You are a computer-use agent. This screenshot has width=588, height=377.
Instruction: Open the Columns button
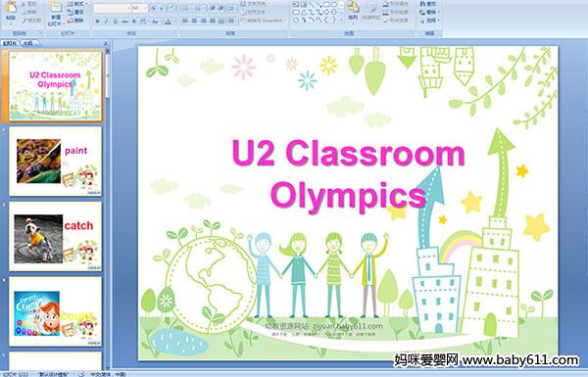pos(231,21)
